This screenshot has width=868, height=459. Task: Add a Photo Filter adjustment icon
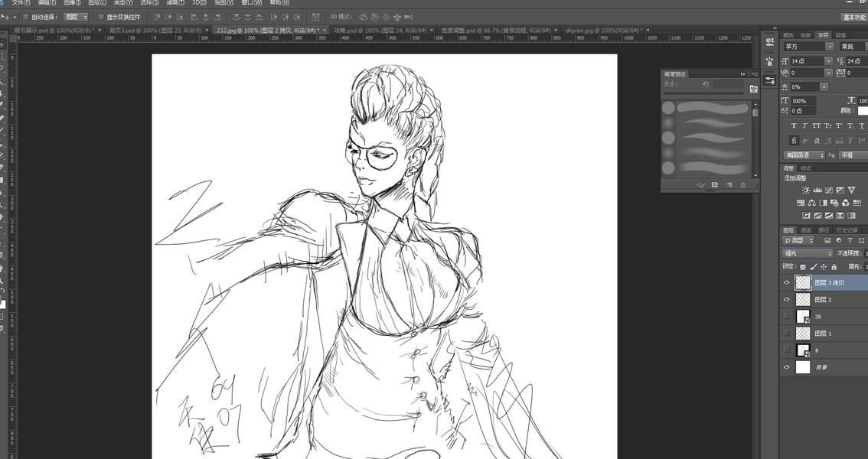click(834, 203)
